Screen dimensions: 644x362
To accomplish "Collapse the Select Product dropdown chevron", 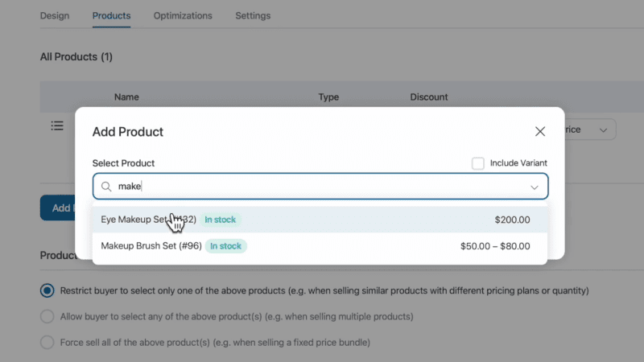I will tap(534, 187).
